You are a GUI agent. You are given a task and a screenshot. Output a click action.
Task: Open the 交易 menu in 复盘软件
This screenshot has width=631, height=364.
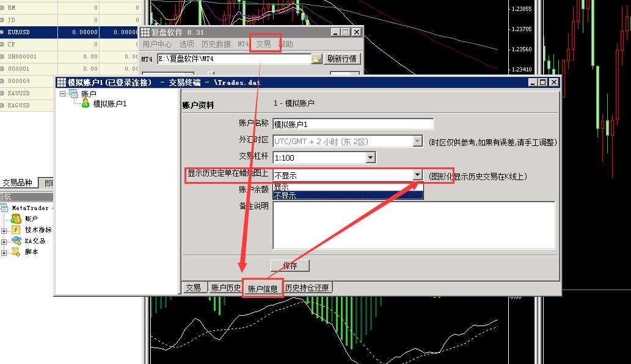(263, 44)
